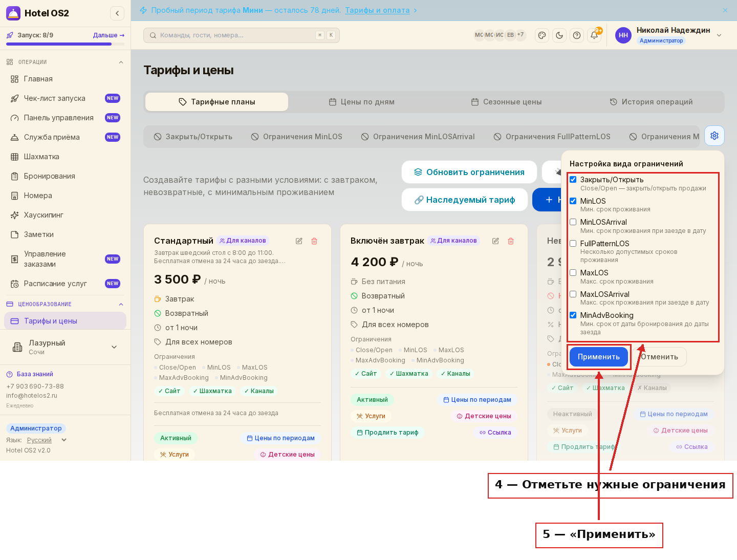Click the НН user avatar
The image size is (737, 560).
coord(623,35)
